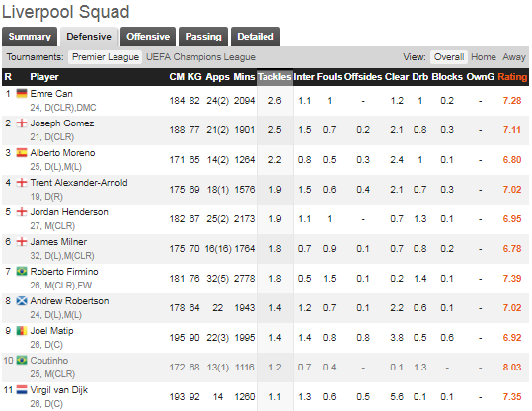Viewport: 532px width, 411px height.
Task: Click the German flag icon beside Emre Can
Action: point(22,94)
